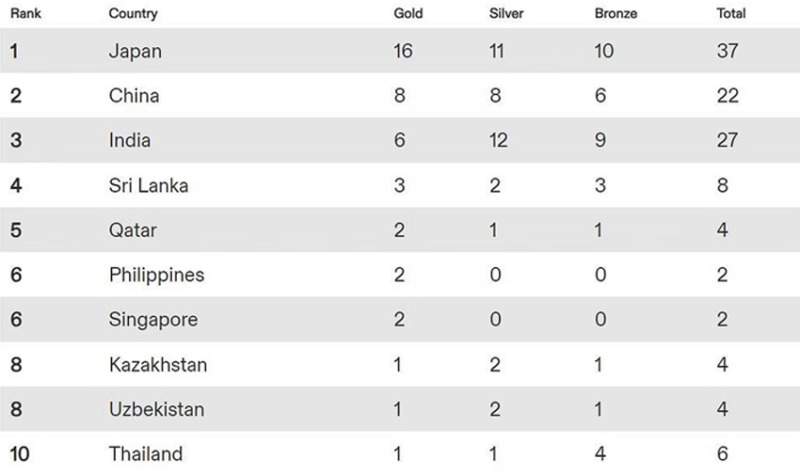
Task: Click the Rank column header
Action: tap(26, 13)
